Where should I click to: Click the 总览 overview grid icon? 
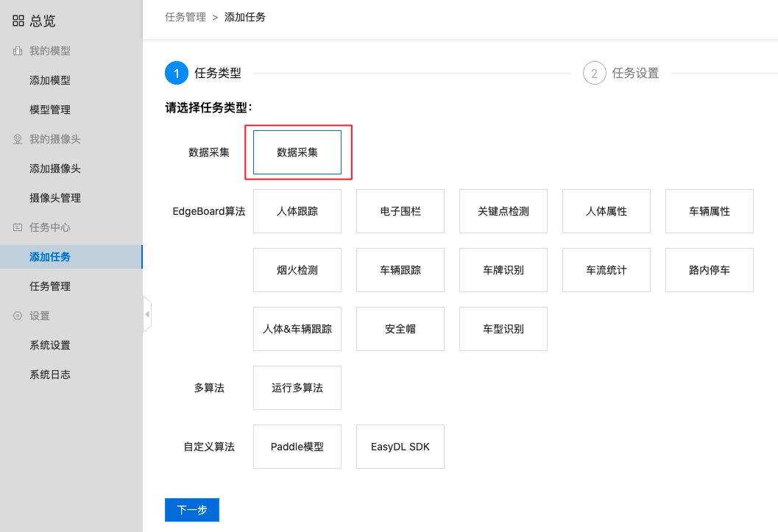point(18,21)
